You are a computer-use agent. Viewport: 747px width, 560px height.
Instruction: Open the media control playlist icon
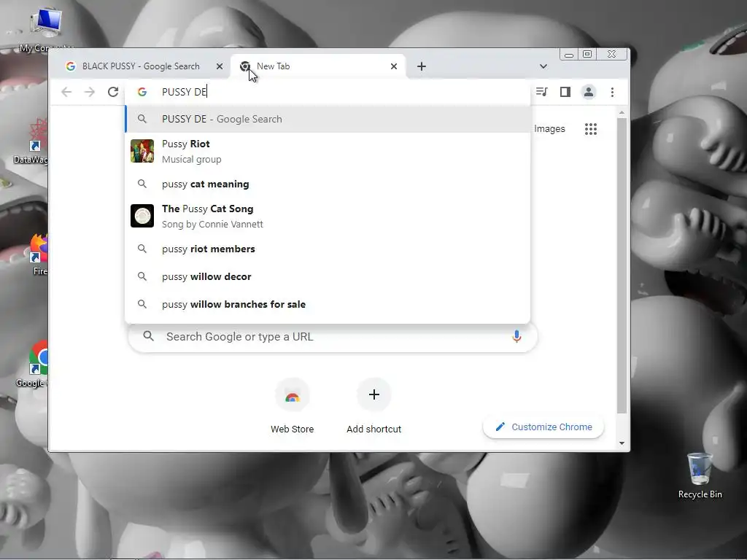[x=542, y=92]
